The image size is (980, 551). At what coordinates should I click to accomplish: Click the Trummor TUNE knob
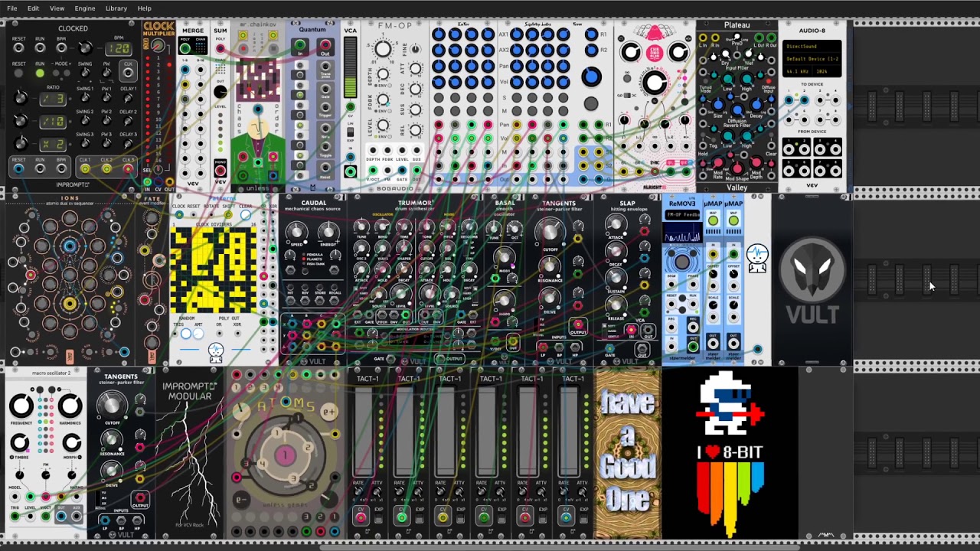point(361,227)
